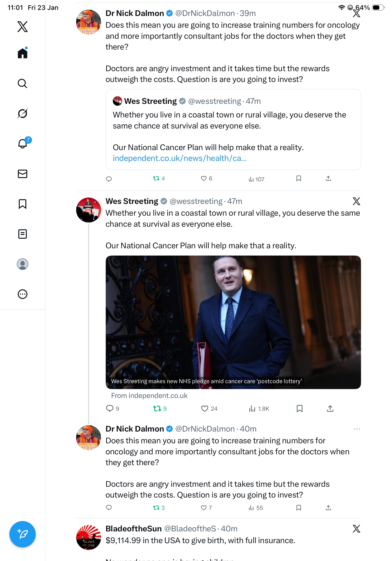Share Wes Streeting's post with 1.8K views
This screenshot has height=561, width=392.
(330, 409)
